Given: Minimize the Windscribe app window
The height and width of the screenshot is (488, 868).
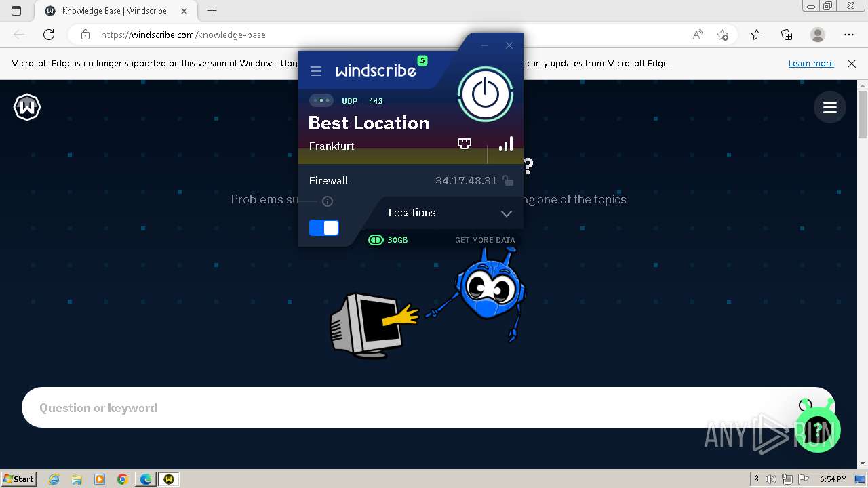Looking at the screenshot, I should (x=485, y=45).
